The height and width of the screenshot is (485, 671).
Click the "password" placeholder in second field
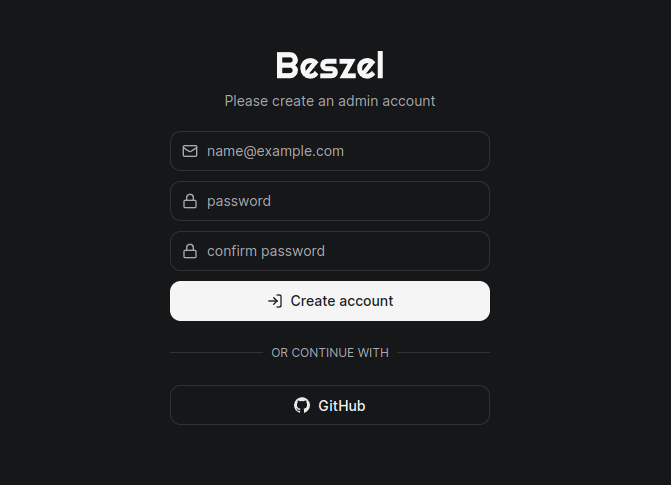(x=239, y=201)
